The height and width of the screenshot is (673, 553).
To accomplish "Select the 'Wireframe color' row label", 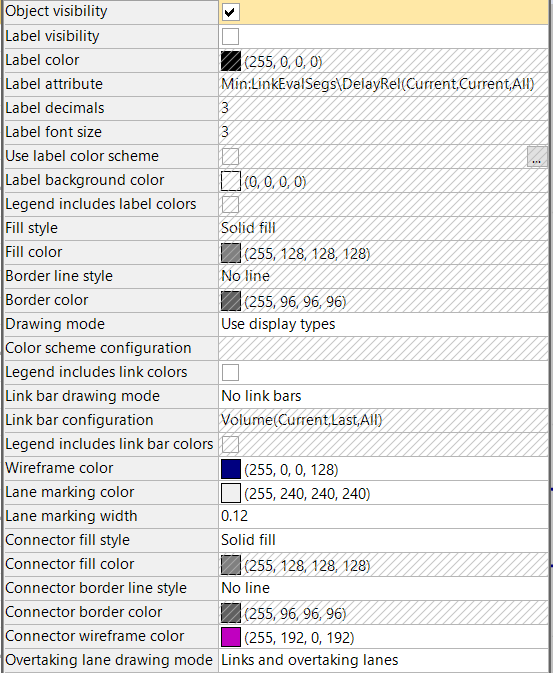I will click(59, 468).
